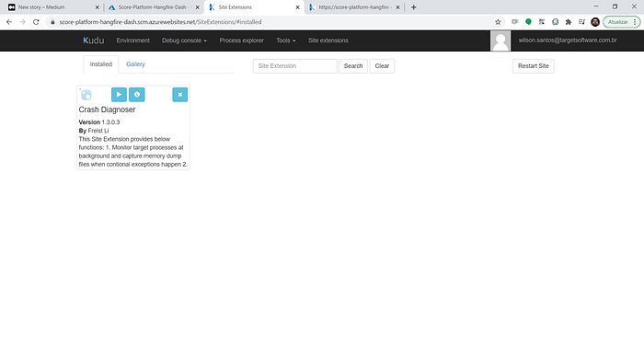Go to Site extensions in navbar
The height and width of the screenshot is (346, 644).
coord(328,40)
